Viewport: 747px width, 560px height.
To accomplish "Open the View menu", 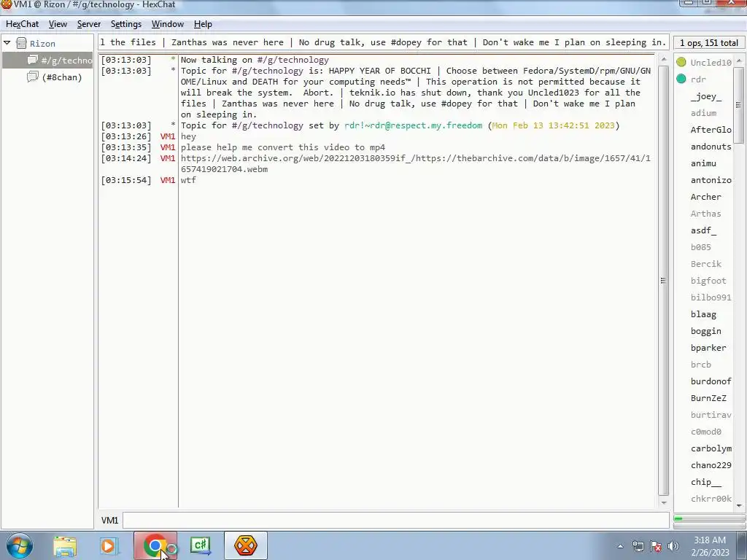I will (x=58, y=24).
